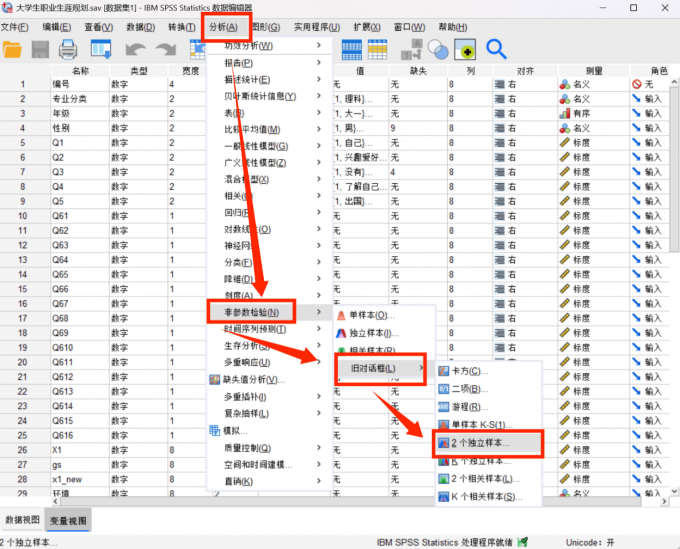Click the horizontal scrollbar right arrow
This screenshot has height=549, width=680.
click(665, 501)
